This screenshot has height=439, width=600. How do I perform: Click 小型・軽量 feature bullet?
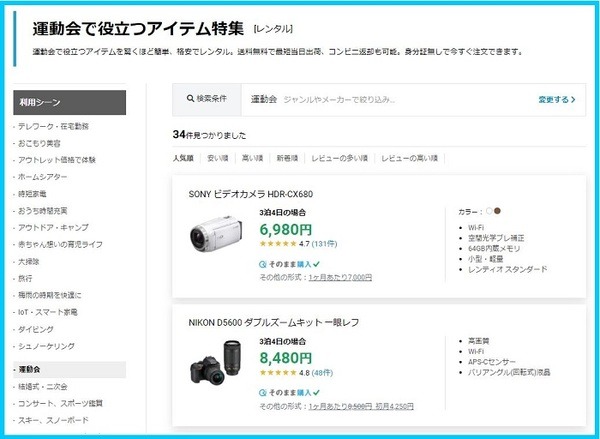click(486, 259)
